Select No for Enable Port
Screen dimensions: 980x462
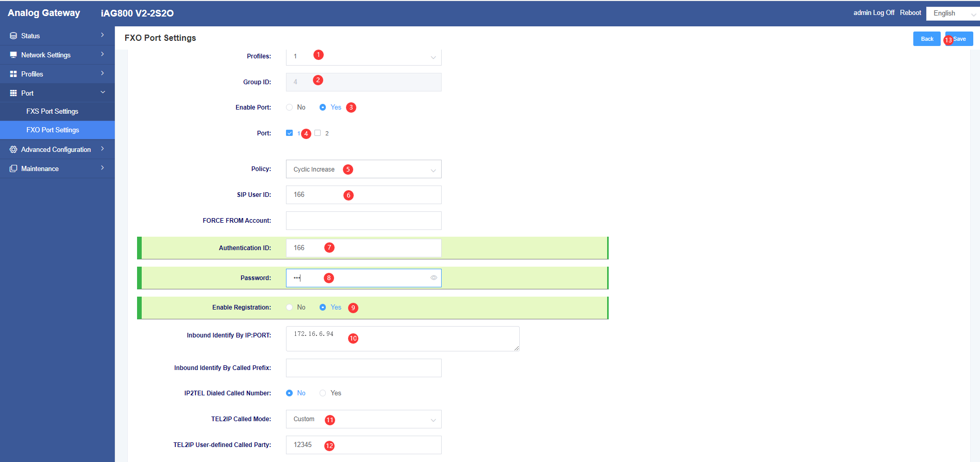[290, 107]
